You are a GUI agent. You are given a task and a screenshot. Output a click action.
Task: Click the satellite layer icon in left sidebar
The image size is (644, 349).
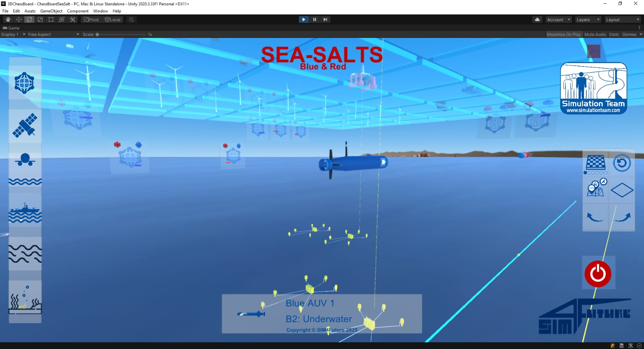tap(25, 125)
